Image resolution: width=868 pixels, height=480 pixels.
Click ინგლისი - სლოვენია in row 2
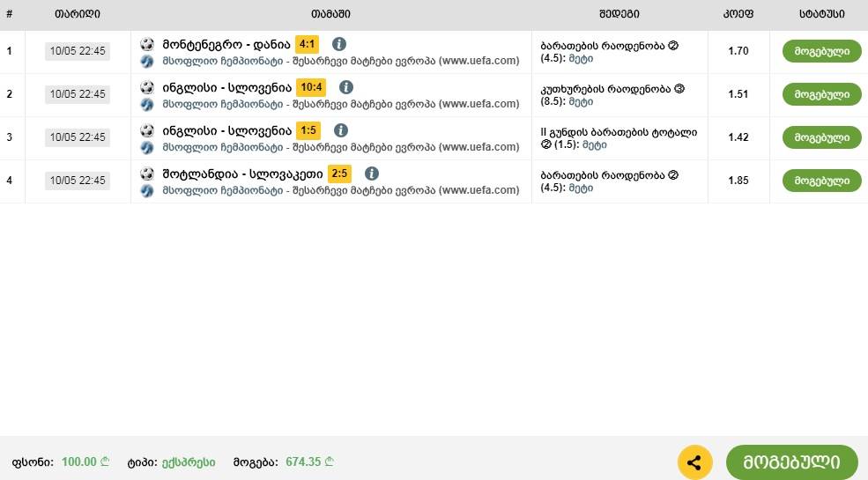[x=226, y=87]
